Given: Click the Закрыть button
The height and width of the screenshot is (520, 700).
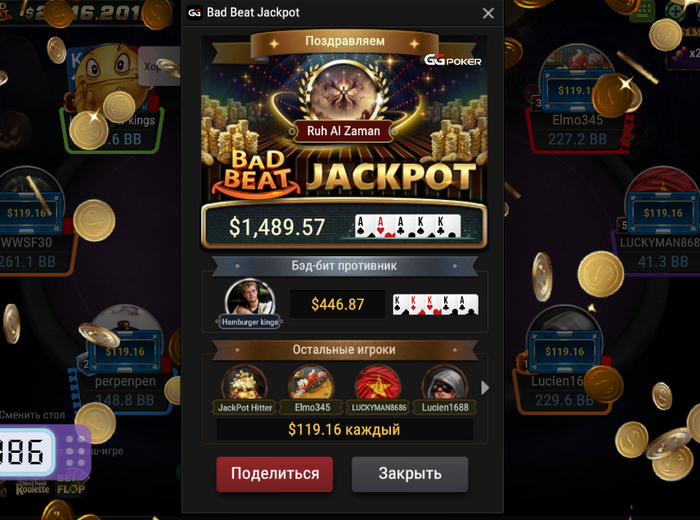Looking at the screenshot, I should 410,474.
